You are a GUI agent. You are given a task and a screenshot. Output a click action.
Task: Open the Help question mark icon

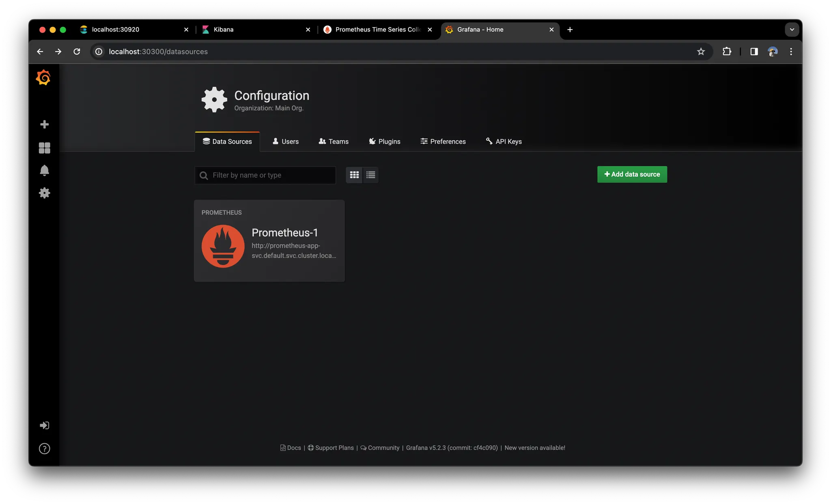pyautogui.click(x=45, y=448)
